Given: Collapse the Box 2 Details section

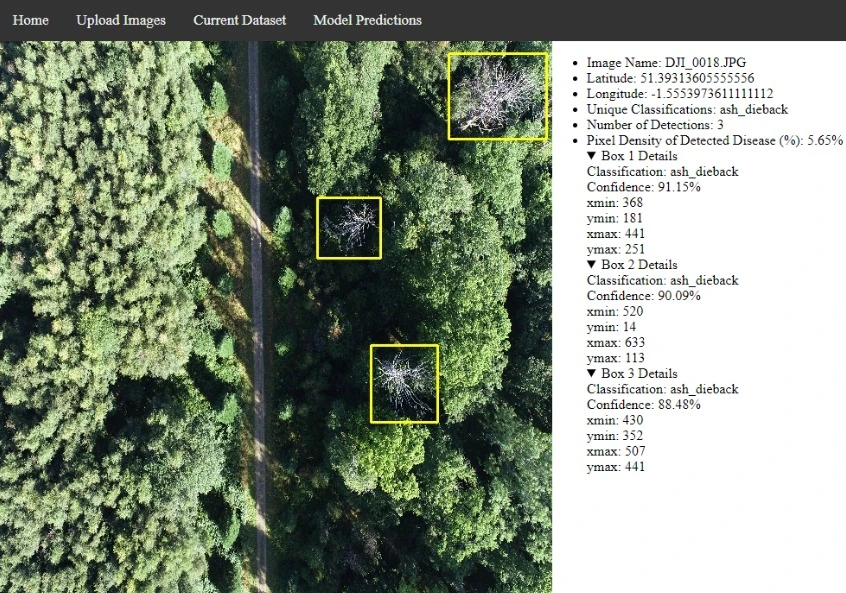Looking at the screenshot, I should click(x=632, y=265).
